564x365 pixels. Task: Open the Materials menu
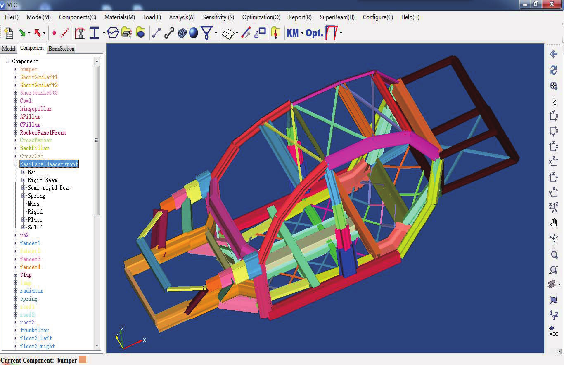(x=120, y=17)
